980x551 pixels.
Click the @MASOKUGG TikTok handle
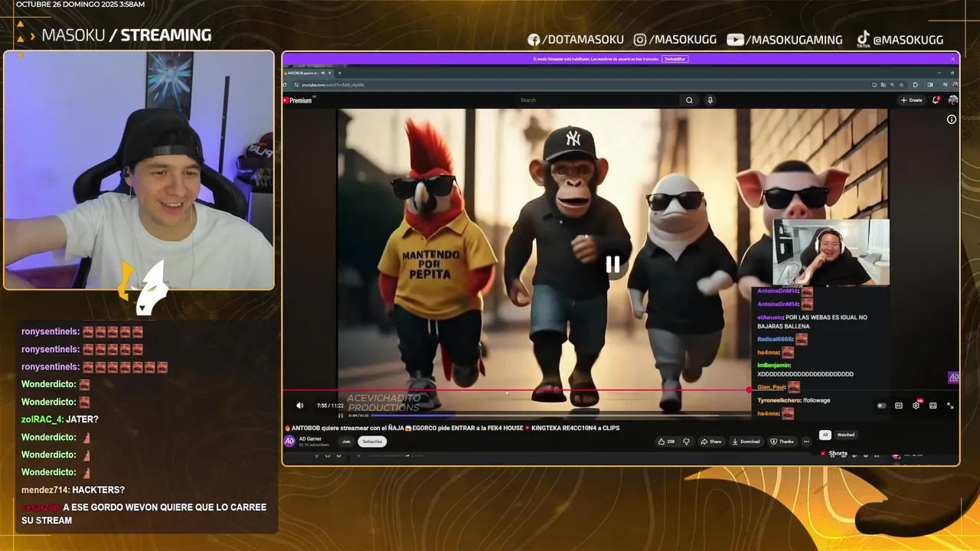[900, 40]
